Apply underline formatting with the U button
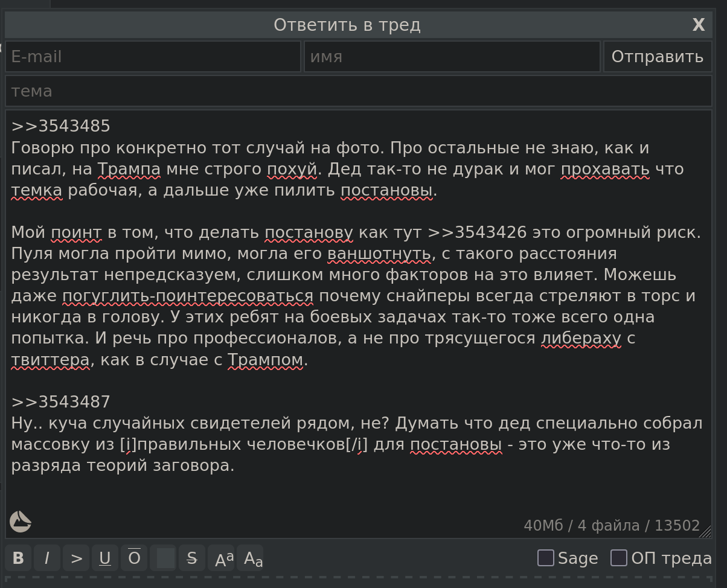This screenshot has width=727, height=588. coord(105,558)
